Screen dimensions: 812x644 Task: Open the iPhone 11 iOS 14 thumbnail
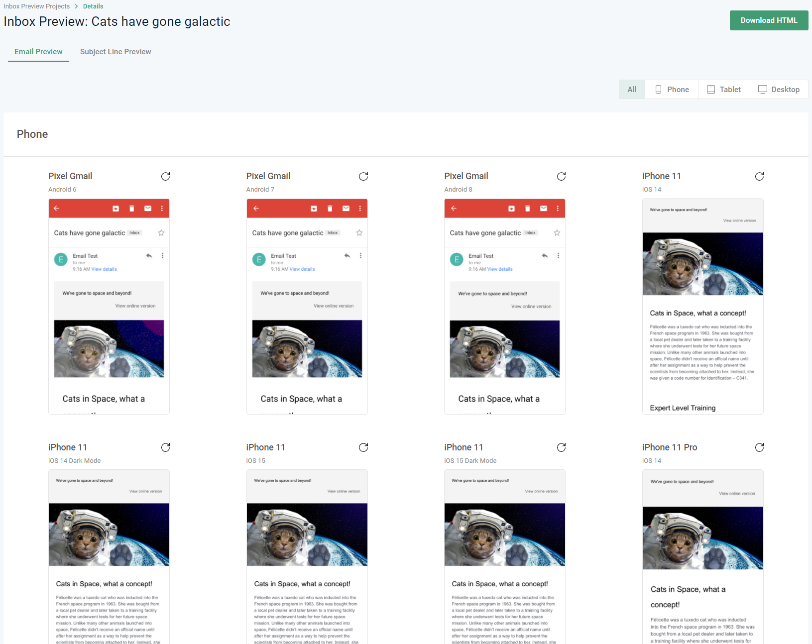pos(703,307)
